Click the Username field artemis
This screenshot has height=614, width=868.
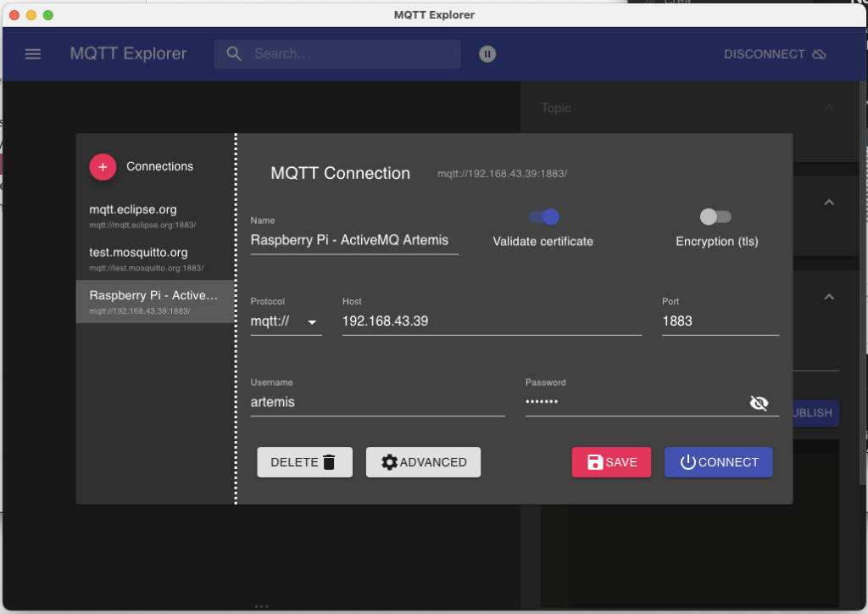pos(377,402)
